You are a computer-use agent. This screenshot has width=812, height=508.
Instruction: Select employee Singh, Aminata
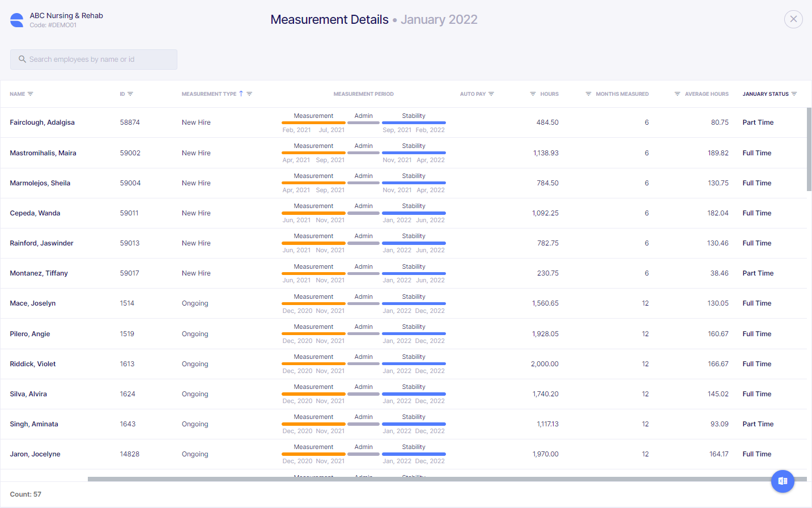pos(34,424)
